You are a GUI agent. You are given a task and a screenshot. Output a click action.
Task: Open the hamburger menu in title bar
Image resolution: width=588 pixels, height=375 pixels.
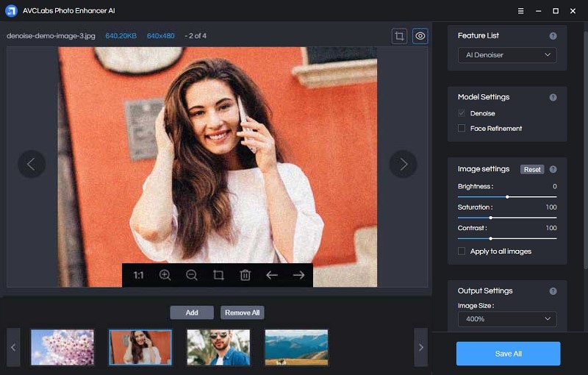point(520,11)
